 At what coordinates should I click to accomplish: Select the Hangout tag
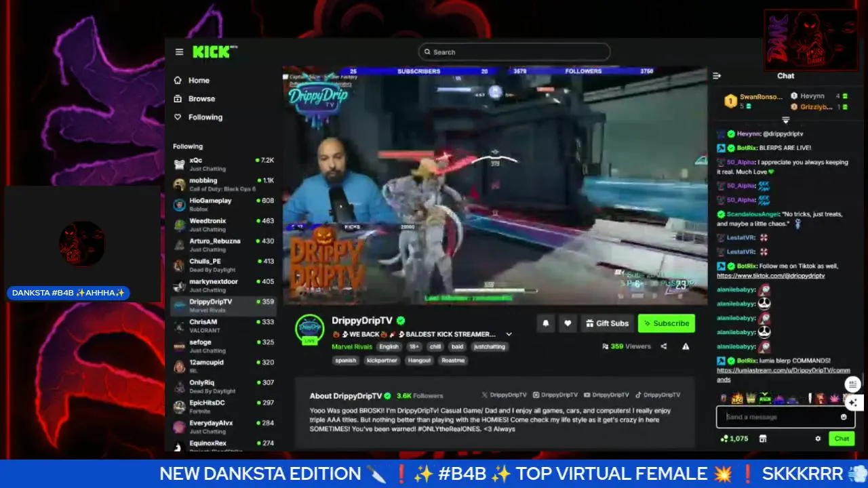click(x=419, y=361)
